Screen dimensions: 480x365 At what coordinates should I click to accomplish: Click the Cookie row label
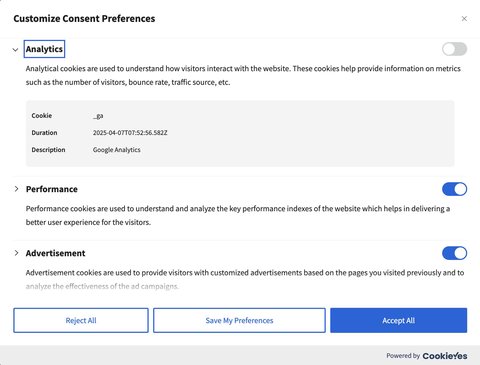[42, 116]
